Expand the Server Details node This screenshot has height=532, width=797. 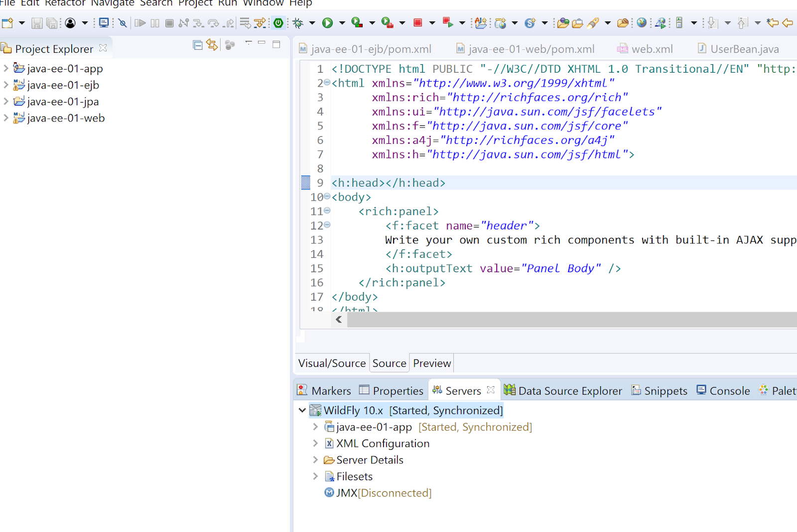(315, 459)
